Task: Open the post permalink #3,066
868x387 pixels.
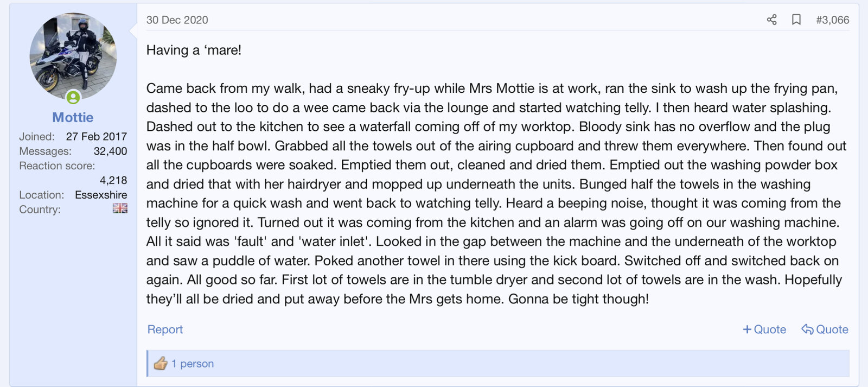Action: (832, 20)
